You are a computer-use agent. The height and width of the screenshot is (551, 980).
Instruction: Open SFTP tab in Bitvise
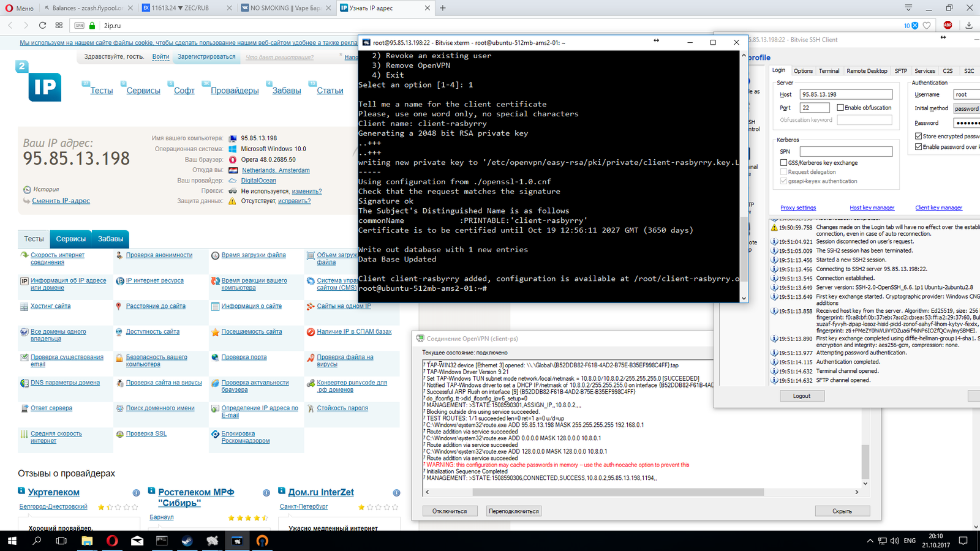point(900,71)
